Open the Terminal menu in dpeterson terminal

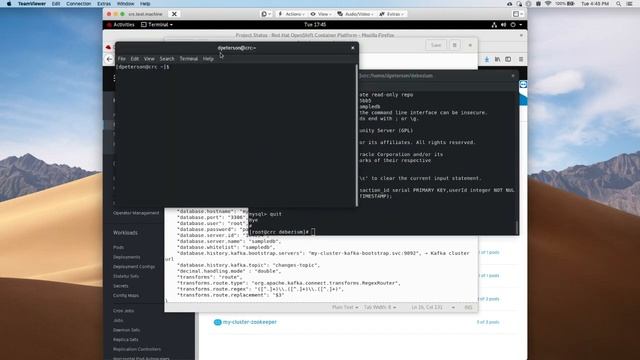coord(189,59)
